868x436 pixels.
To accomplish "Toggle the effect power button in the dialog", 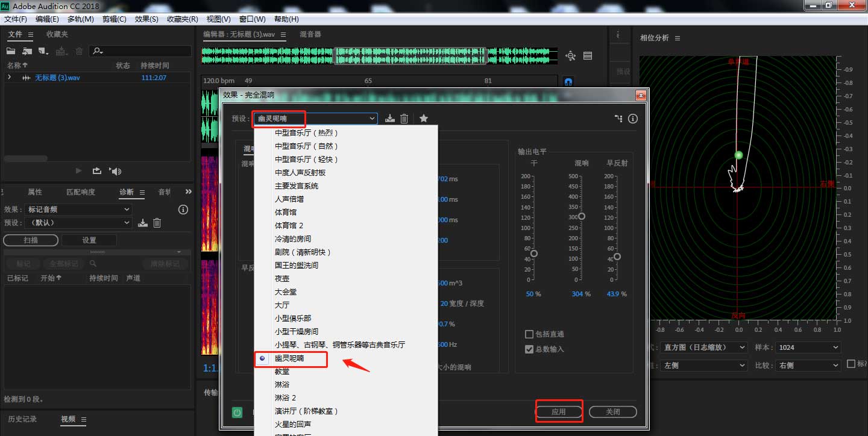I will tap(236, 413).
